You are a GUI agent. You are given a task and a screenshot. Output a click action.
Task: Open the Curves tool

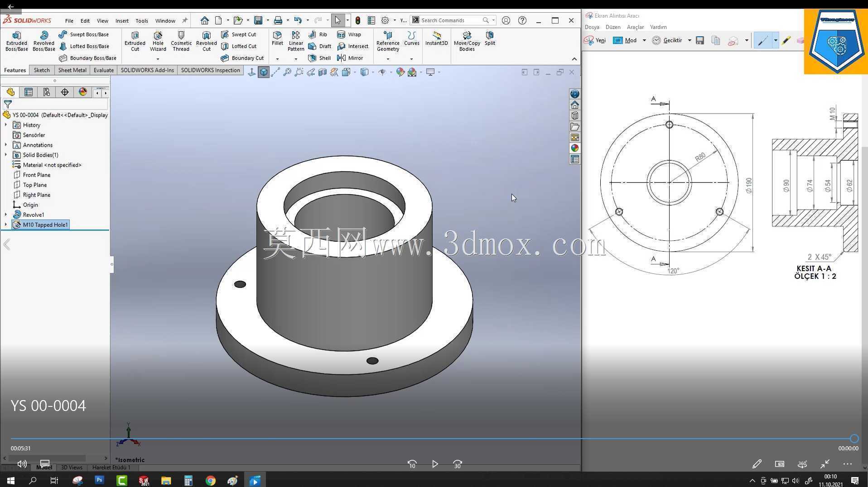(411, 38)
